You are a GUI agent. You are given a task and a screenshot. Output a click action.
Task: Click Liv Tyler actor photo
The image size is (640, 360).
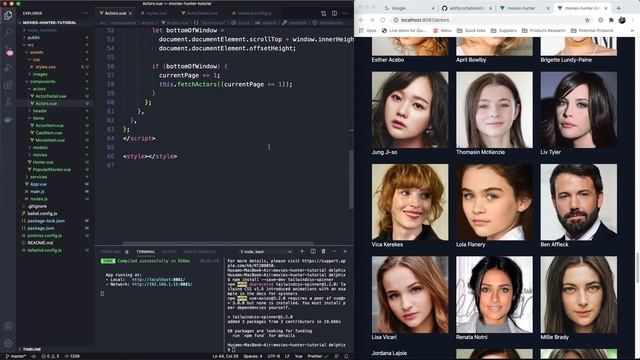point(579,110)
